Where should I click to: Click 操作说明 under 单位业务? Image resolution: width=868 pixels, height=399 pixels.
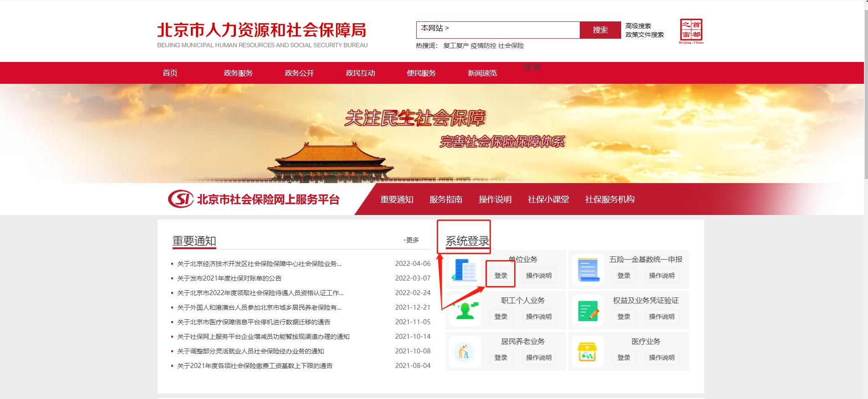click(x=539, y=276)
